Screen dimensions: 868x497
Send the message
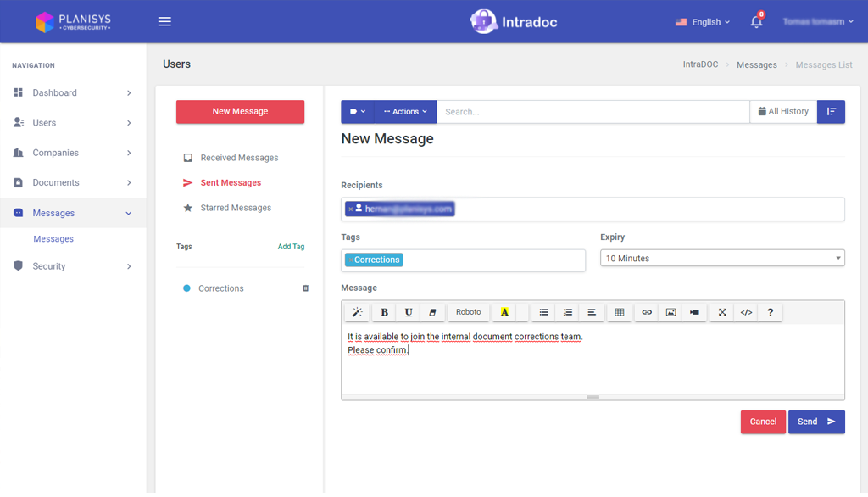tap(815, 422)
